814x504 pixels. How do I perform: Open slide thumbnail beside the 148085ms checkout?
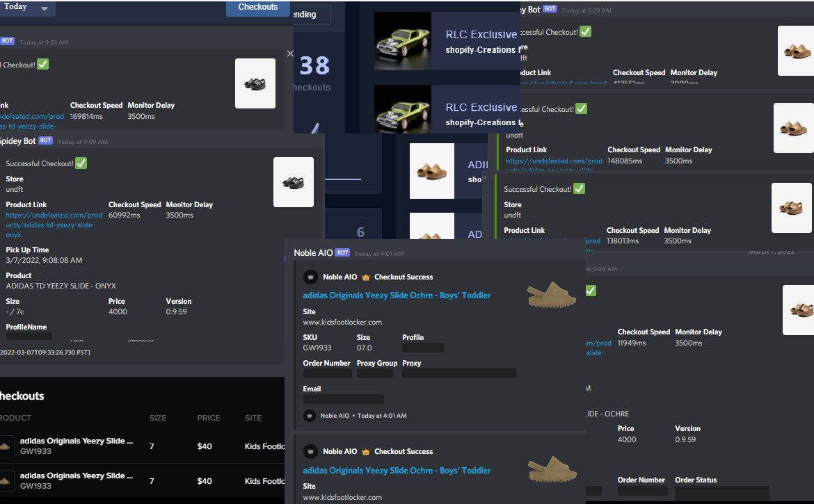[x=794, y=127]
